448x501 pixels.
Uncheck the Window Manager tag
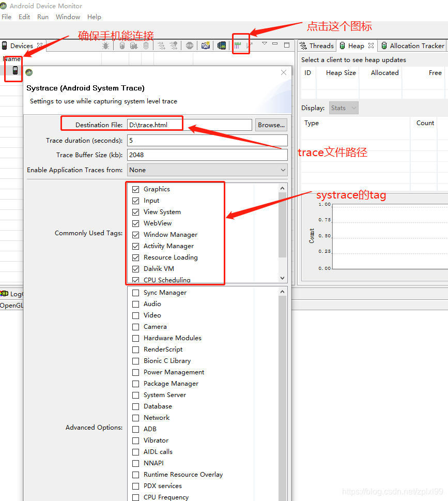136,235
